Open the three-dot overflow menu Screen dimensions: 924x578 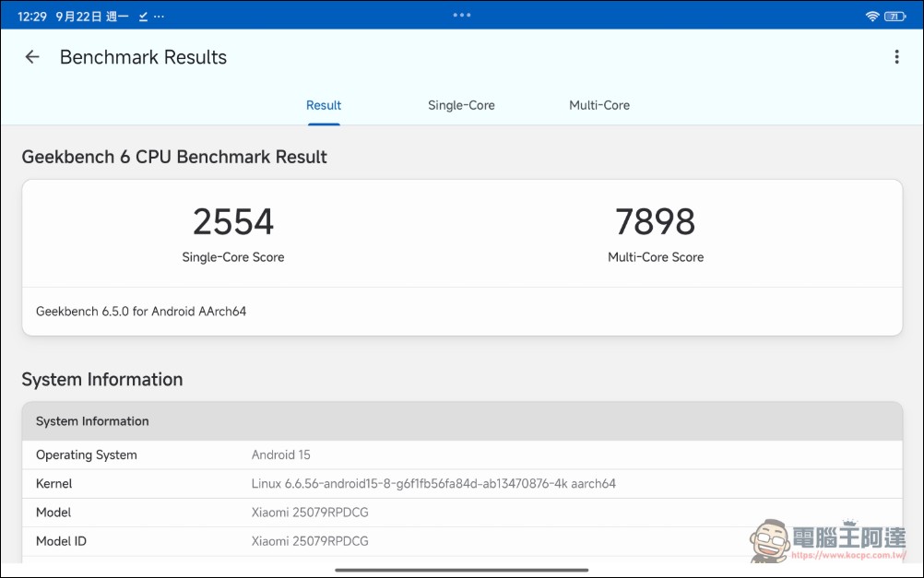(896, 56)
